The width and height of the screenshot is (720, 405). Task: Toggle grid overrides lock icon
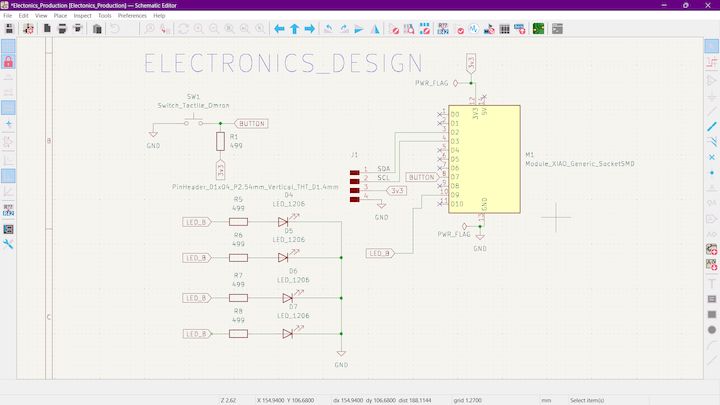8,62
